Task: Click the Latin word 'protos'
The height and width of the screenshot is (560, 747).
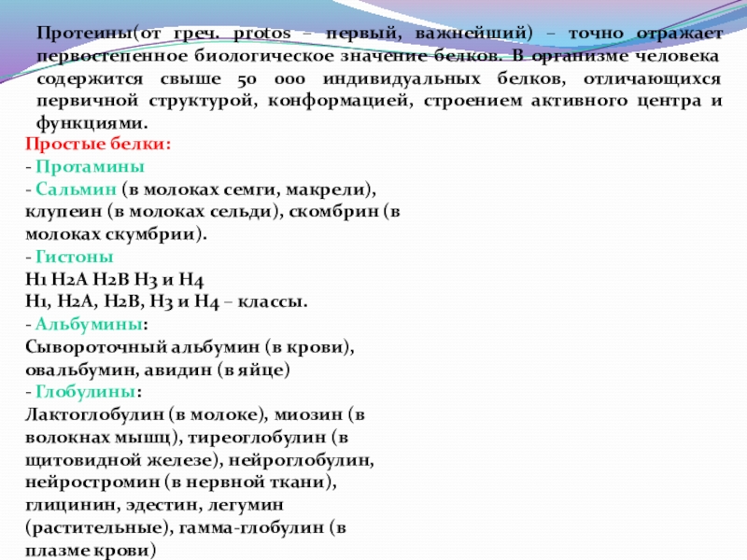Action: click(x=262, y=35)
